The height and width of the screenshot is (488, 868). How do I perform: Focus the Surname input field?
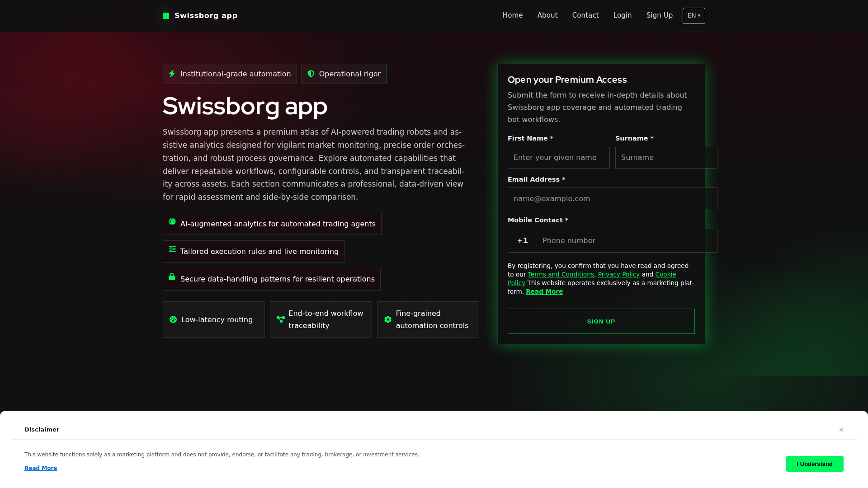point(666,158)
